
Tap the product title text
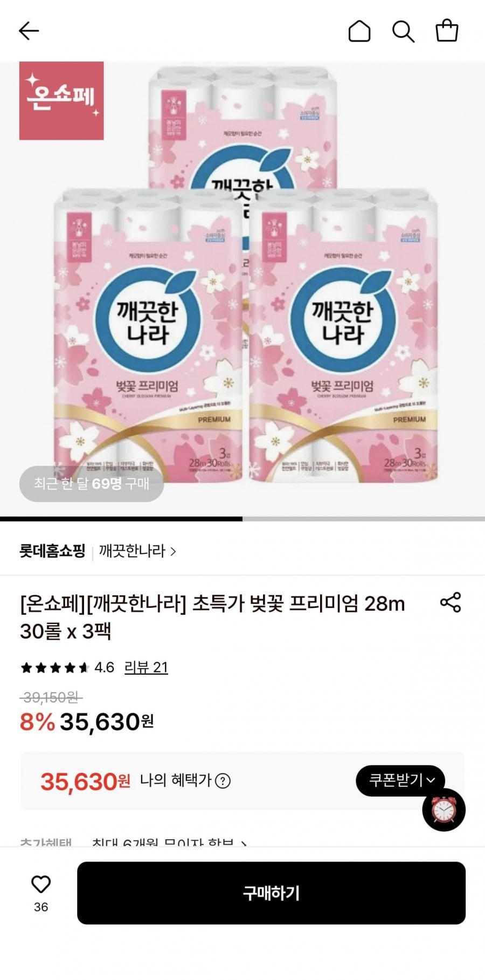(x=212, y=617)
